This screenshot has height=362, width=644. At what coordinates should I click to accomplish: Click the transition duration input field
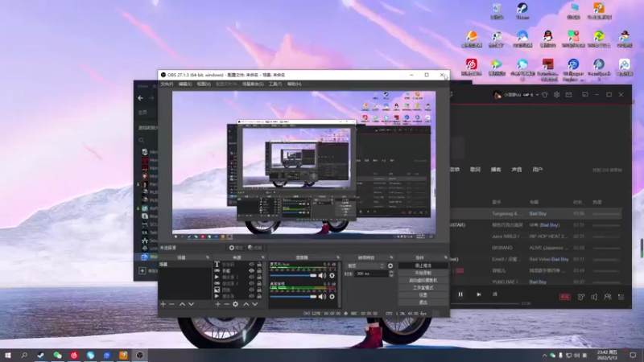click(x=371, y=274)
